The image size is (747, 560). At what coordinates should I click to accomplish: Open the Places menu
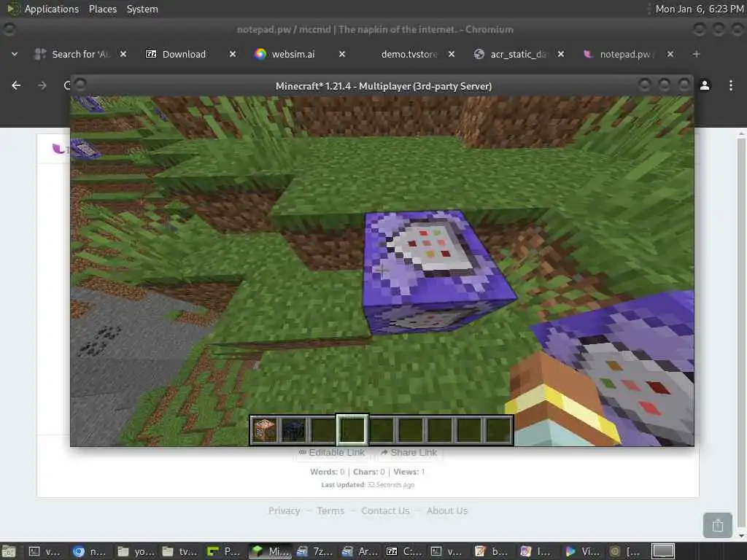[103, 9]
